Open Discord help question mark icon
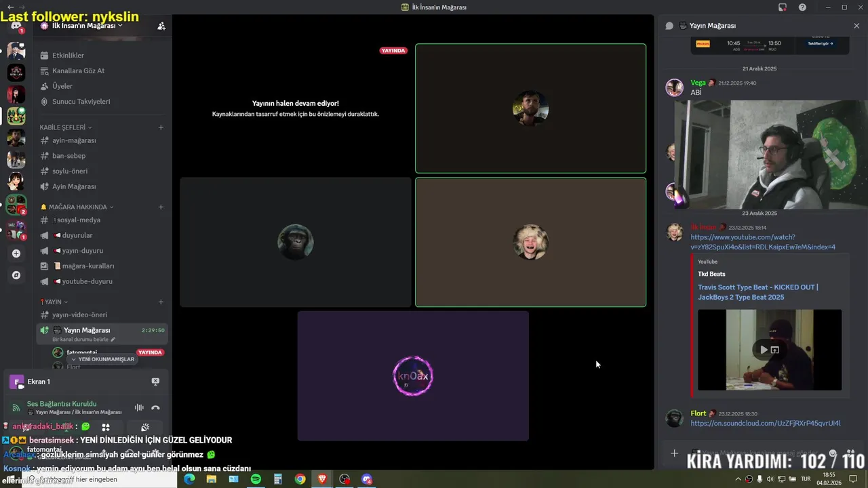Screen dimensions: 868x488 [802, 7]
